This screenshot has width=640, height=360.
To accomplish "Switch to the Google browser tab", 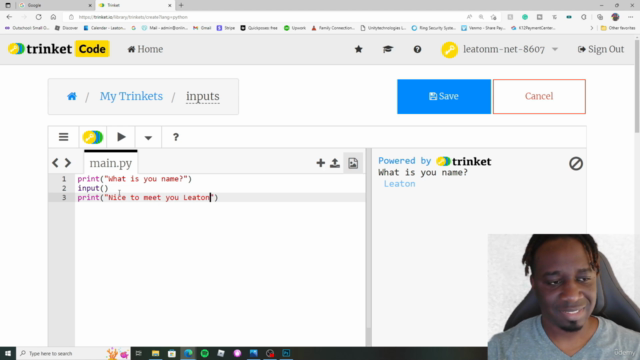I will (x=55, y=5).
